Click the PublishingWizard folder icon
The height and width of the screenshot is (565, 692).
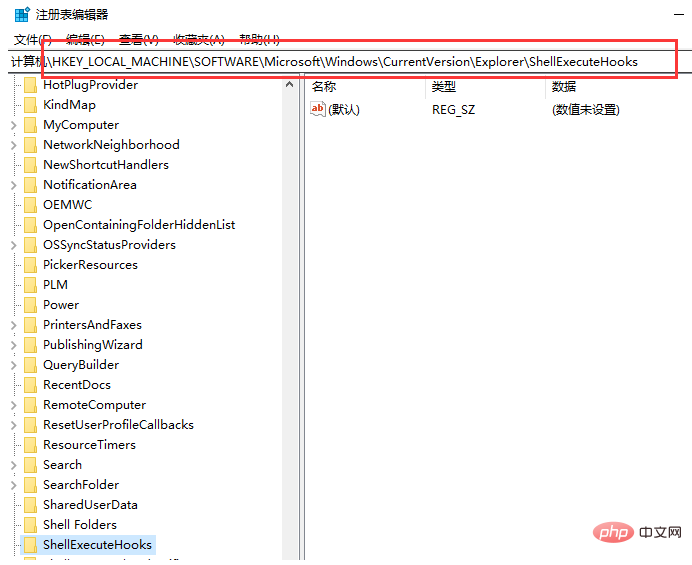point(30,345)
